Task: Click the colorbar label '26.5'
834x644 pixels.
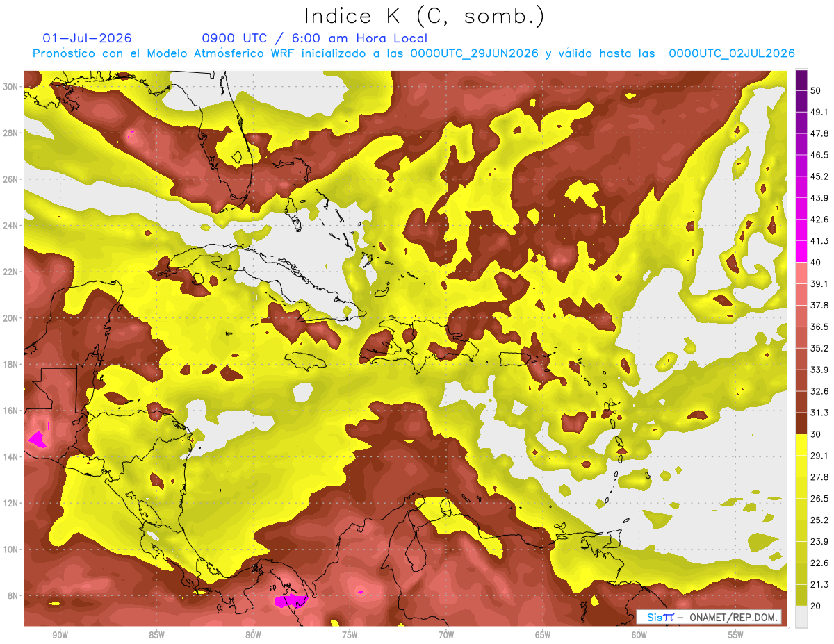Action: (x=819, y=498)
